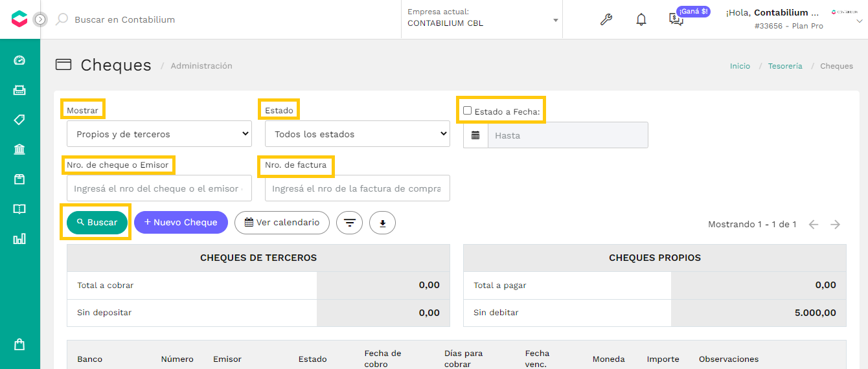868x369 pixels.
Task: Go to Tesorería breadcrumb link
Action: [785, 66]
